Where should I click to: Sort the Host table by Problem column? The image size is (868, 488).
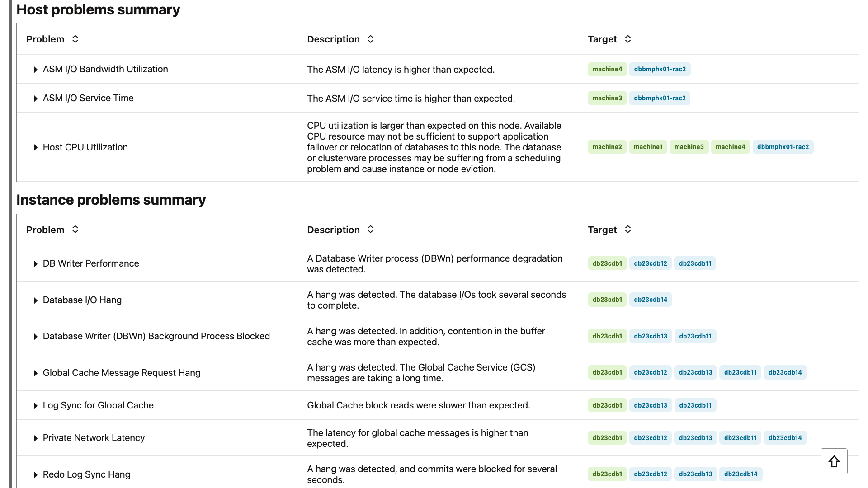pyautogui.click(x=75, y=39)
